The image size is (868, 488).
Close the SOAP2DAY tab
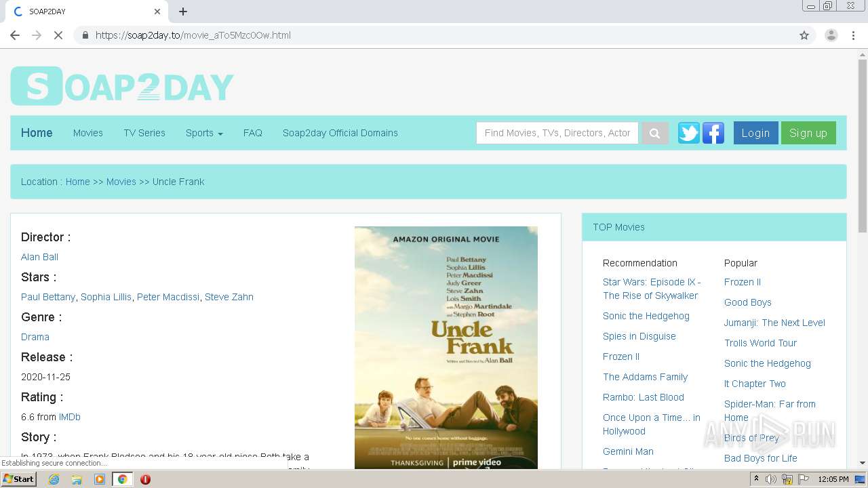[157, 12]
